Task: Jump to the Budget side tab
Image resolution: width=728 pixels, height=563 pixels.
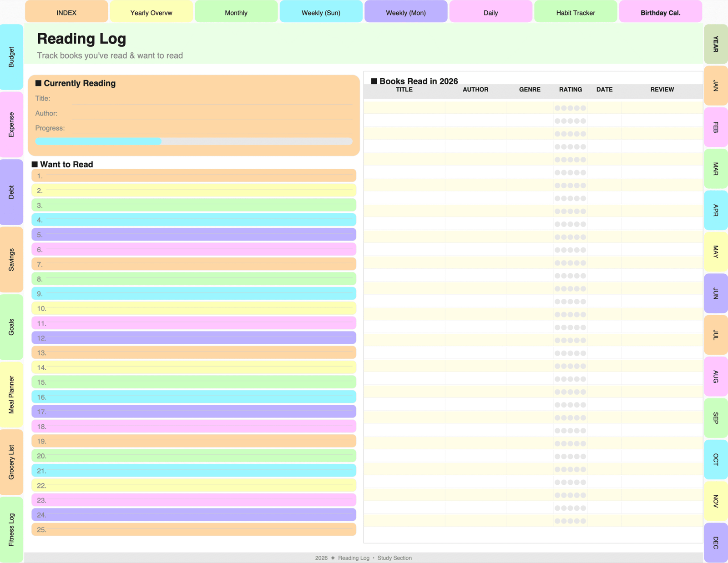Action: [11, 57]
